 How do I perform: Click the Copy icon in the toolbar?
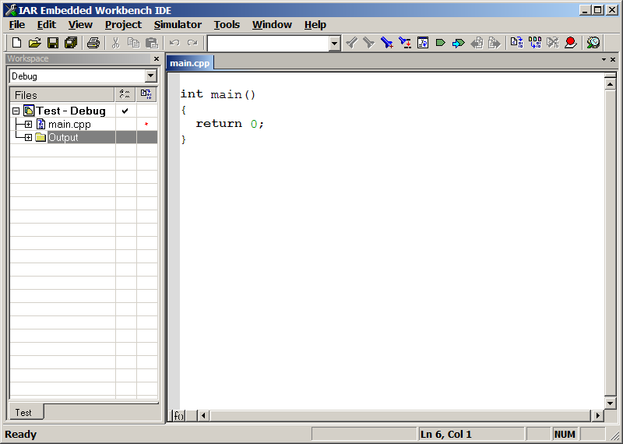click(134, 43)
